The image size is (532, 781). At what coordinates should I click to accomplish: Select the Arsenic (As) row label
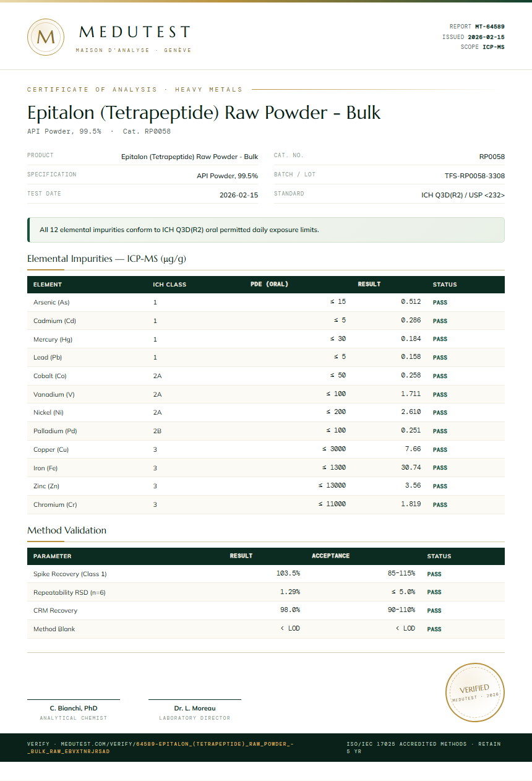tap(51, 303)
